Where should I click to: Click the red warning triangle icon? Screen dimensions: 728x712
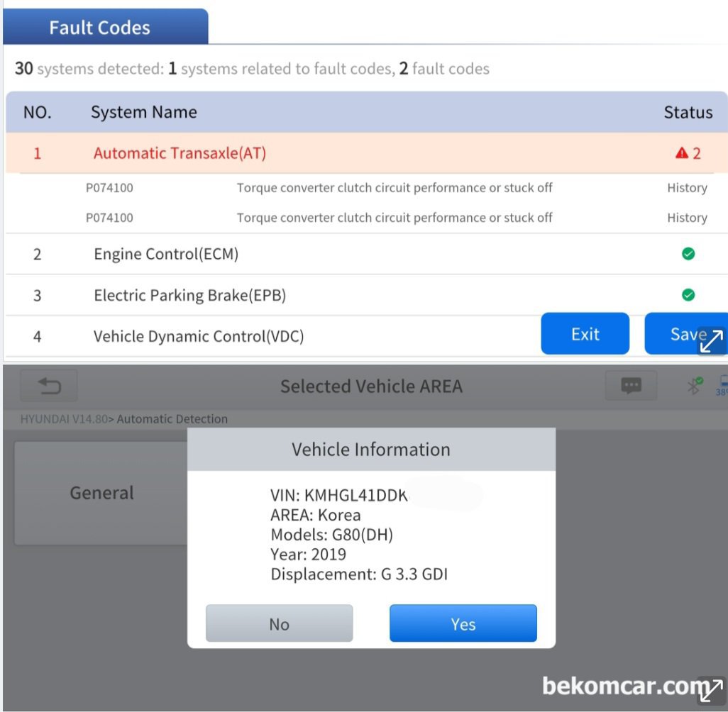[x=682, y=153]
